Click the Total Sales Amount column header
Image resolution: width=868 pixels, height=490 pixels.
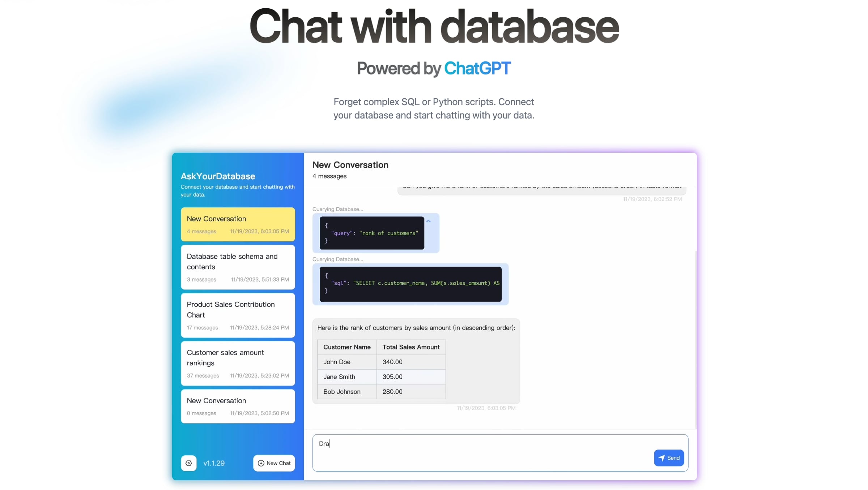(x=411, y=347)
